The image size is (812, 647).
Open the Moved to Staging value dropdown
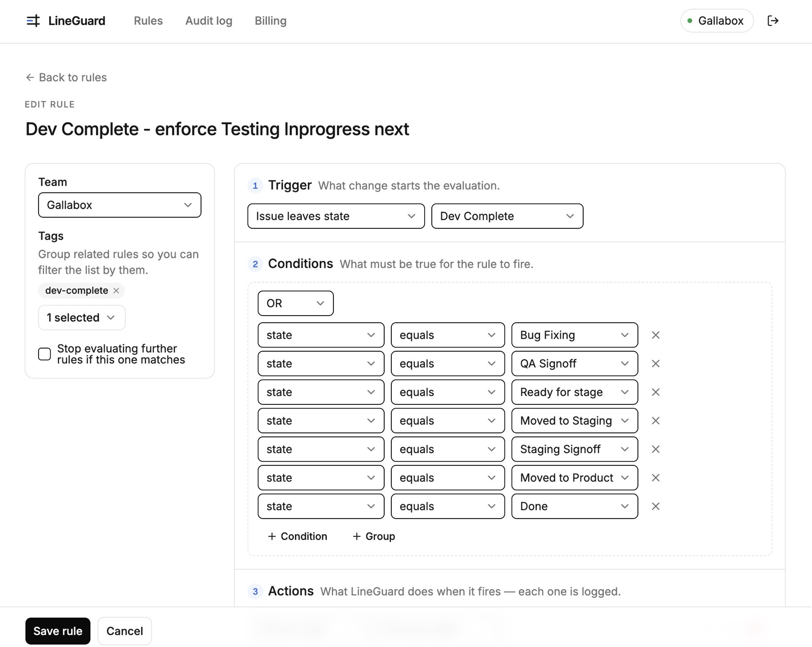(x=575, y=421)
